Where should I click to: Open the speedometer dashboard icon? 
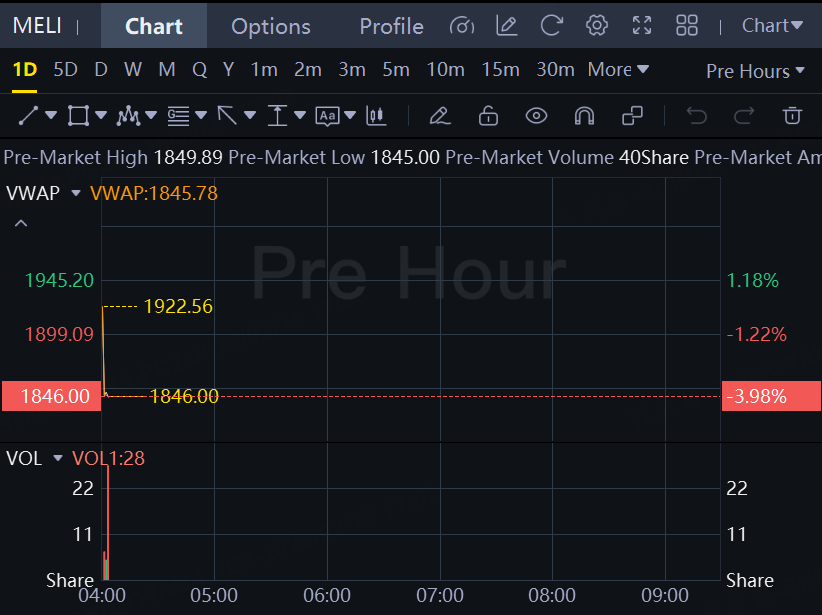(462, 26)
